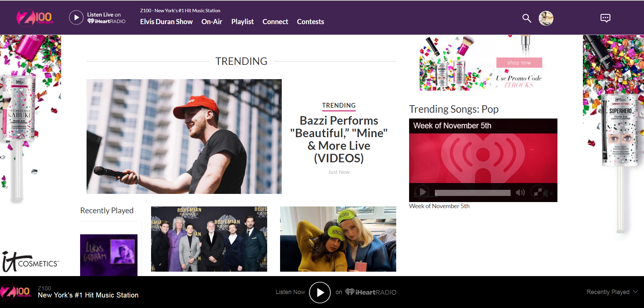Click the TRENDING category label above headline
The image size is (644, 308).
(x=339, y=106)
